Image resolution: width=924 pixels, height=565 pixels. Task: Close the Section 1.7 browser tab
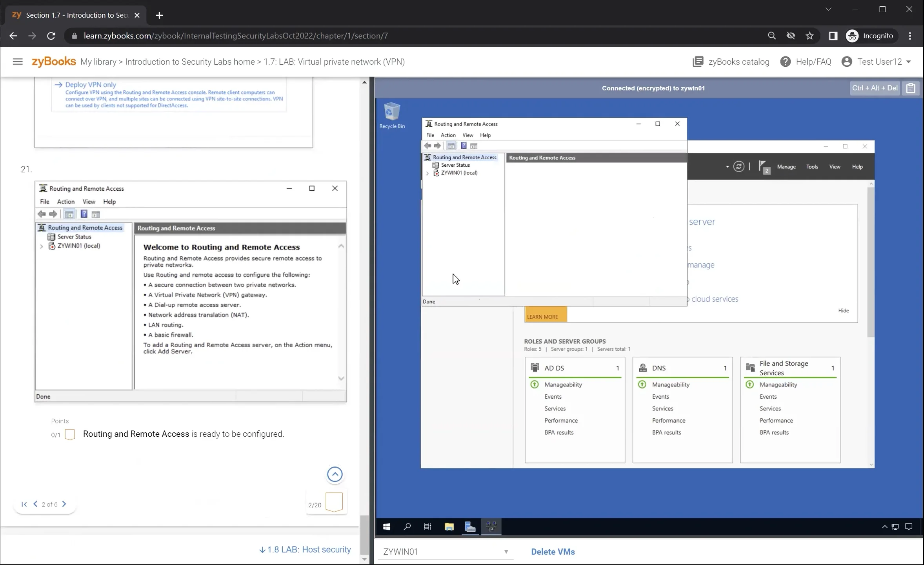(137, 15)
